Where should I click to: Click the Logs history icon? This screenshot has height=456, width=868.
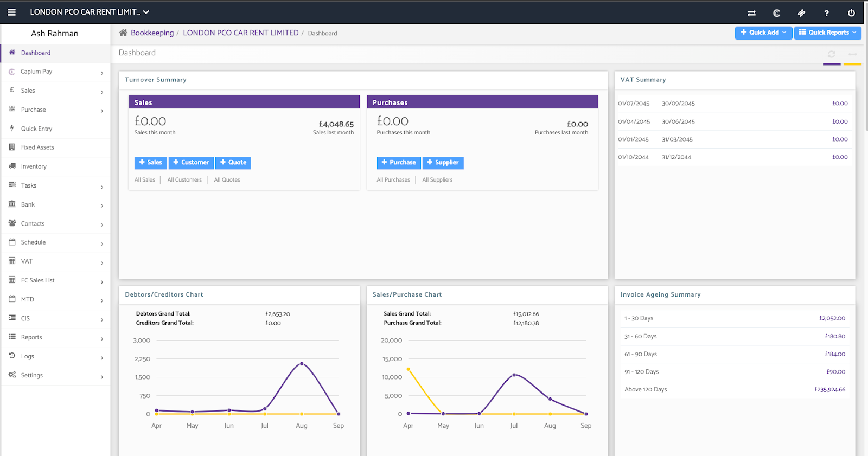pos(12,356)
